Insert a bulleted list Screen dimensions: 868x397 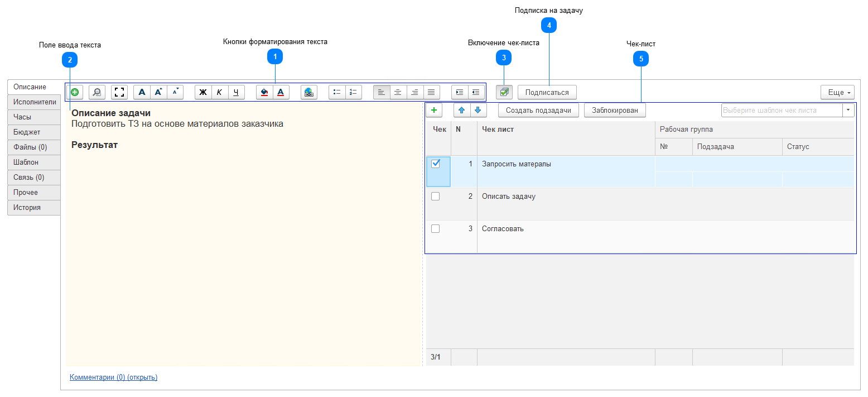click(337, 92)
